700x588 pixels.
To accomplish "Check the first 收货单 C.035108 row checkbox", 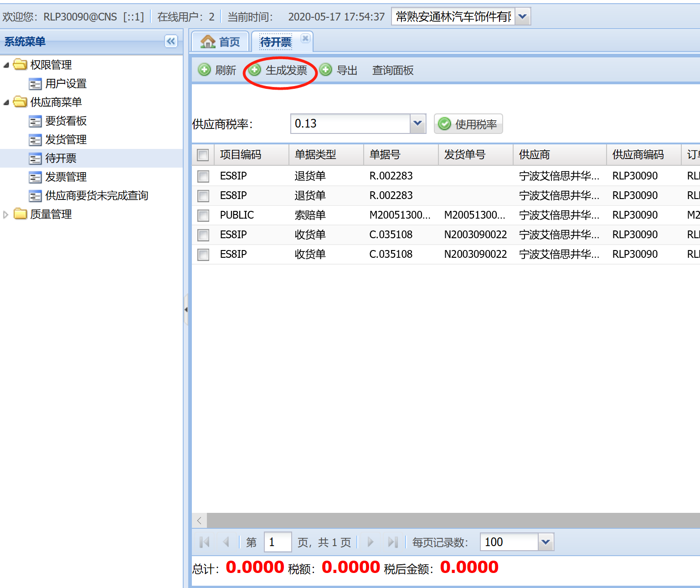I will pyautogui.click(x=203, y=235).
